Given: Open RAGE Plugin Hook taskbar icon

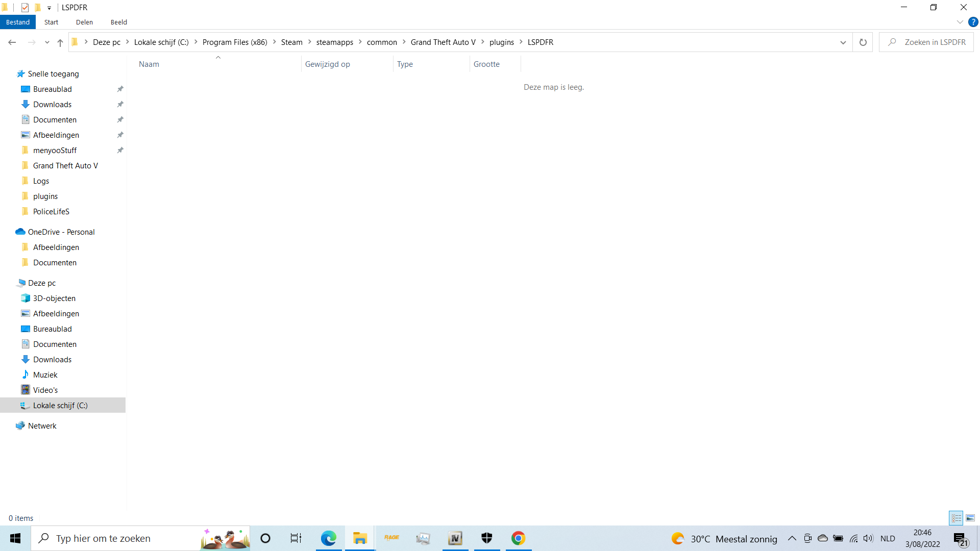Looking at the screenshot, I should 391,538.
